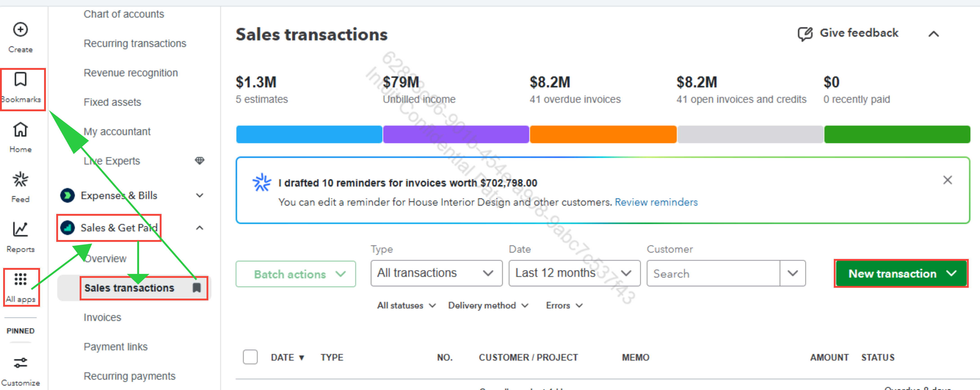Collapse the Sales & Get Paid section
The image size is (980, 390).
[x=199, y=228]
